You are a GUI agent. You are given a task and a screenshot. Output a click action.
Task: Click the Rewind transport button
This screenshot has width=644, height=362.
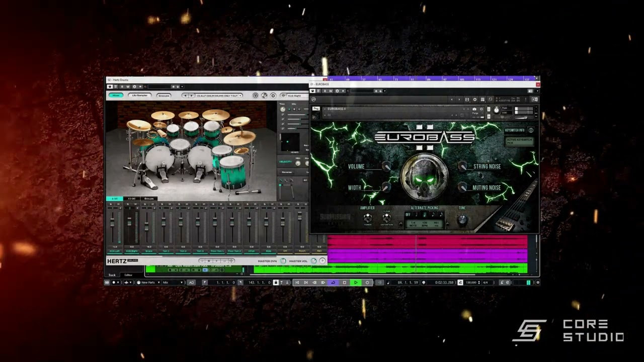coord(314,283)
